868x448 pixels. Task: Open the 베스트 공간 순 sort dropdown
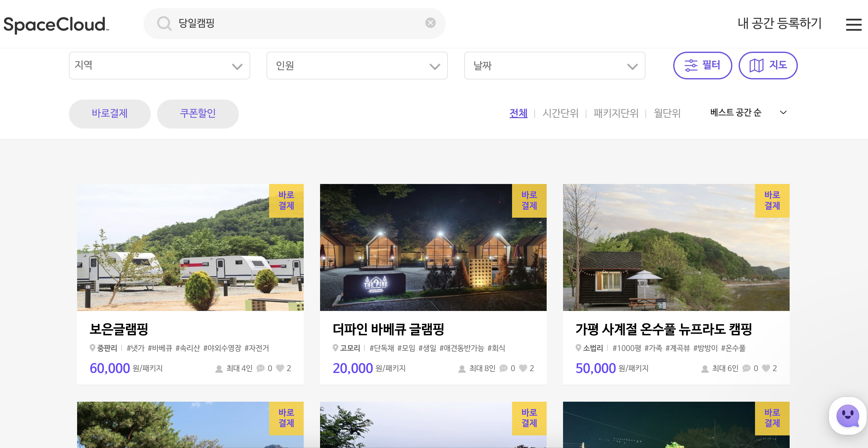[749, 112]
